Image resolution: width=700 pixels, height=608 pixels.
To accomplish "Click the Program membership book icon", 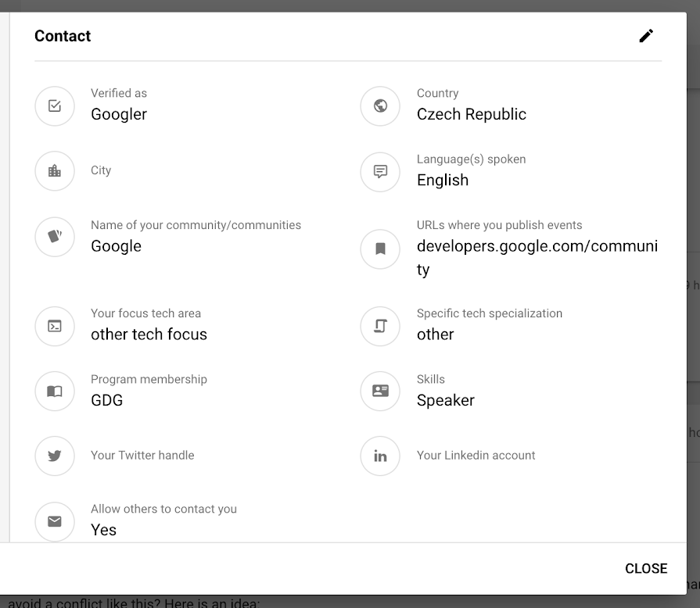I will (55, 392).
